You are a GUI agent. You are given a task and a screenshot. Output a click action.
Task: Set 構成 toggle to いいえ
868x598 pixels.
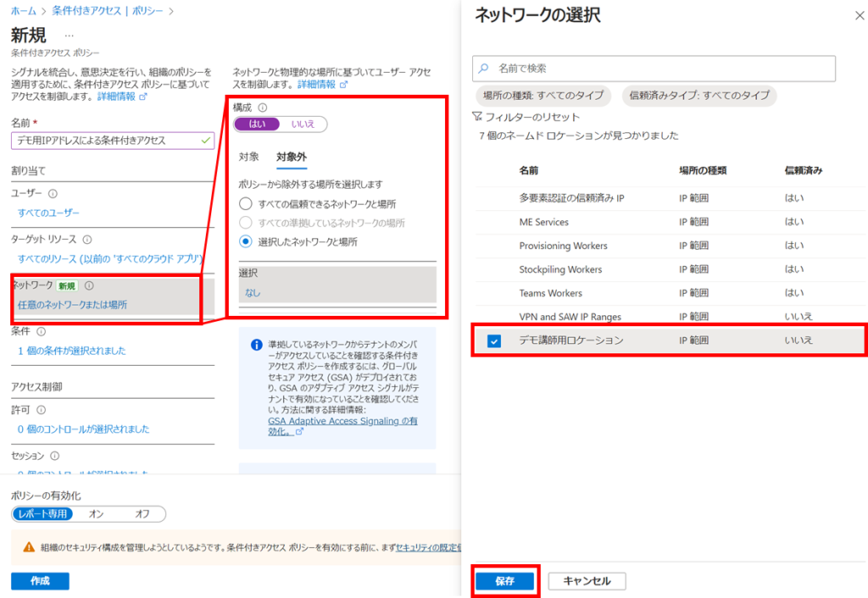pyautogui.click(x=303, y=124)
